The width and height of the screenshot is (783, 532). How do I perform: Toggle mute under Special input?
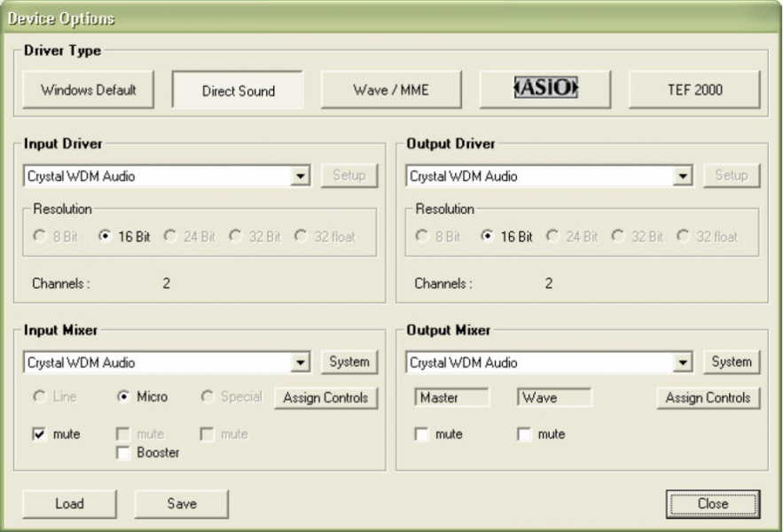(207, 434)
